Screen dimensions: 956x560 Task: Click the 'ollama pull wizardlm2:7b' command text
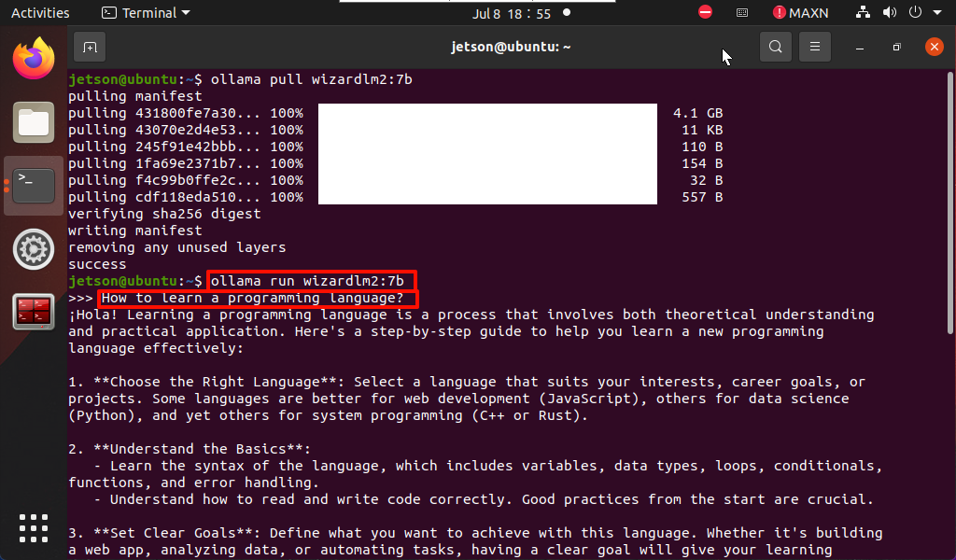pos(312,79)
